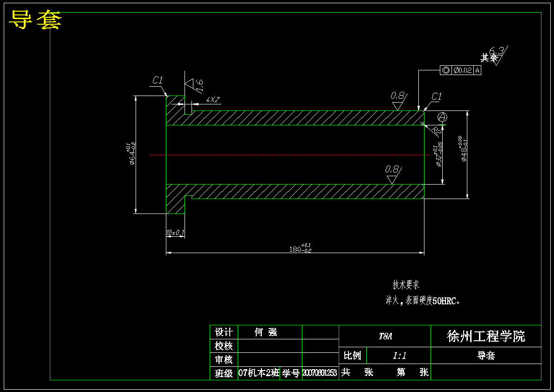
Task: Click the 共 张 sheet count cell
Action: pyautogui.click(x=357, y=372)
